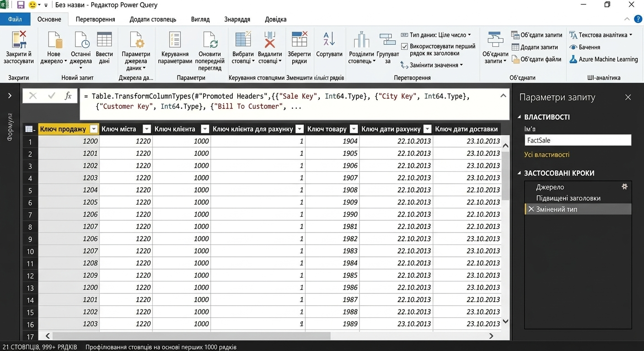Open filter dropdown for Ключ товару column
The height and width of the screenshot is (351, 644).
tap(354, 129)
